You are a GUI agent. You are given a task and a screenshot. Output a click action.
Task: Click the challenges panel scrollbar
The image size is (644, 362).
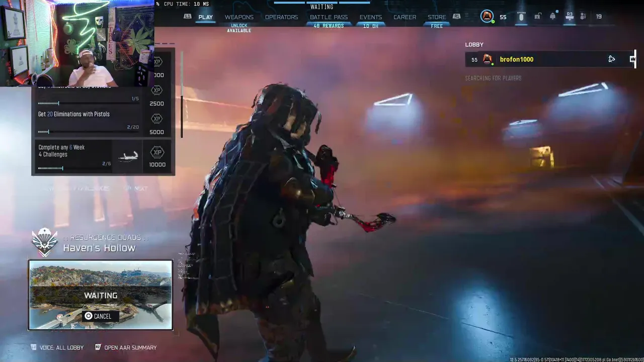181,94
